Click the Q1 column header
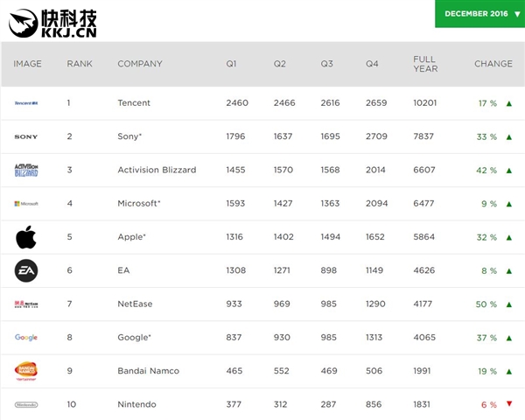The width and height of the screenshot is (525, 420). [231, 64]
